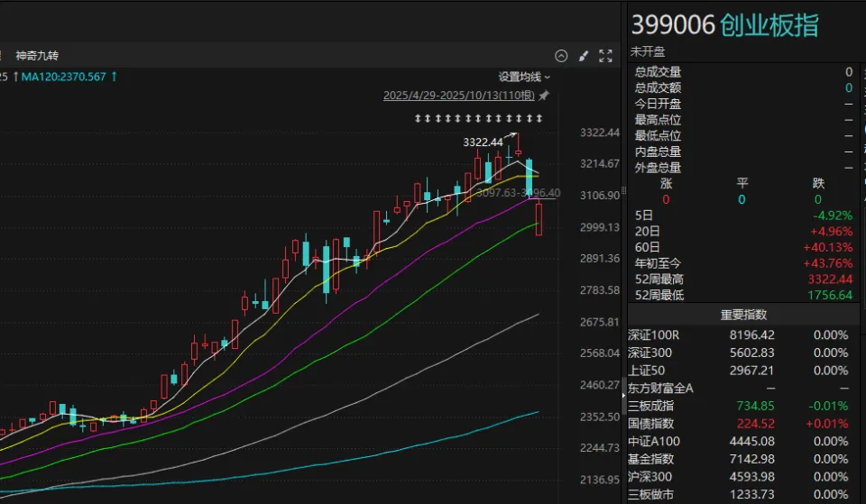866x504 pixels.
Task: Toggle the 神奇九转 indicator
Action: pos(37,56)
